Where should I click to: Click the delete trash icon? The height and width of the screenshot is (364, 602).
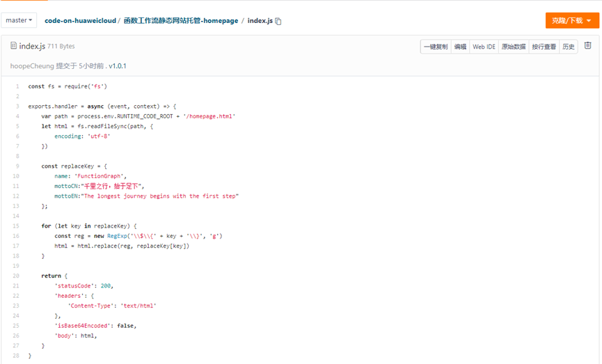(588, 46)
